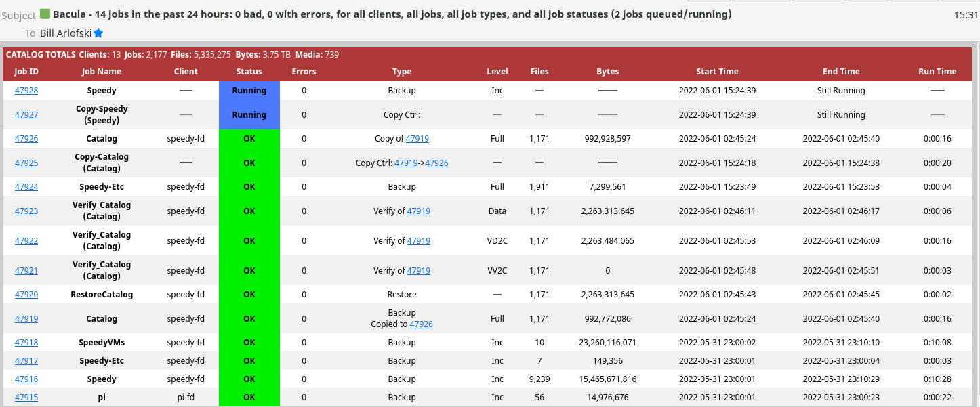Click the Level column header
This screenshot has width=980, height=407.
click(497, 72)
